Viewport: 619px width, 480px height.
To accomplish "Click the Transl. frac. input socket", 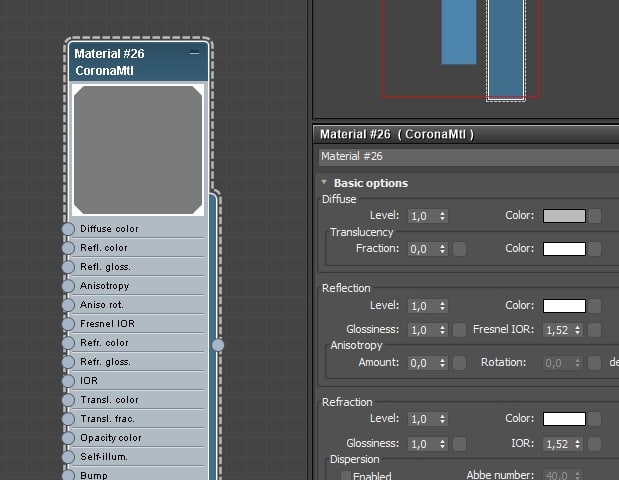I will (68, 419).
